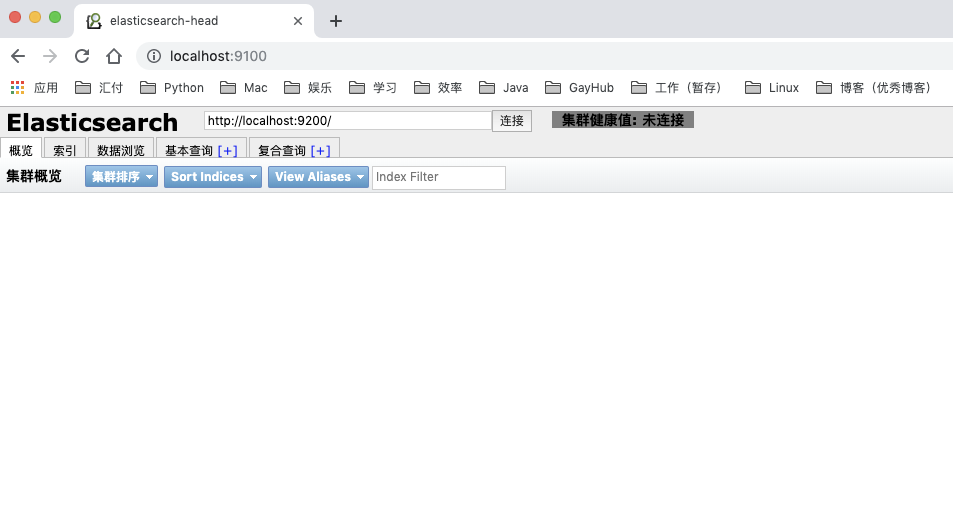
Task: Open the Linux bookmark folder
Action: (x=771, y=88)
